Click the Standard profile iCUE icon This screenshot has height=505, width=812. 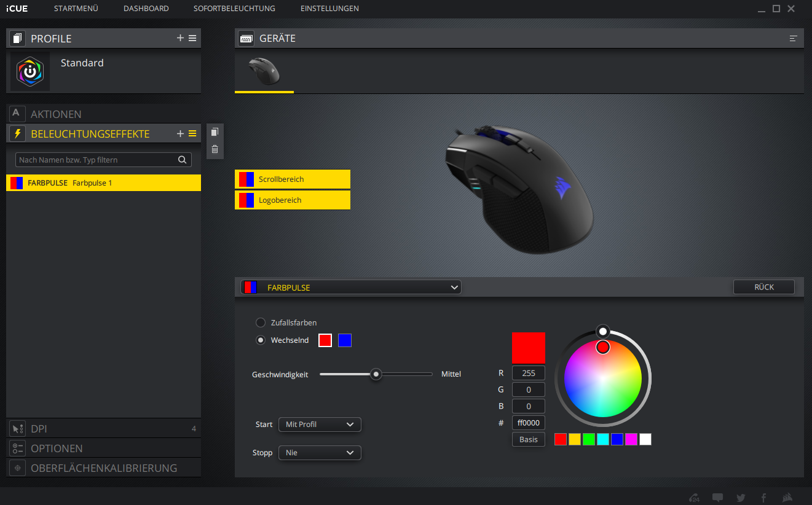[x=30, y=71]
